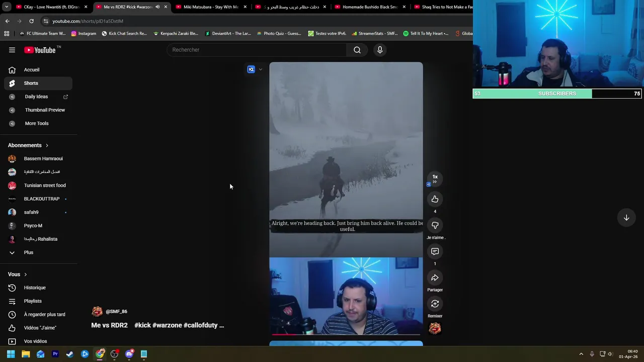Select Accueil in the sidebar
The width and height of the screenshot is (644, 362).
(38, 70)
